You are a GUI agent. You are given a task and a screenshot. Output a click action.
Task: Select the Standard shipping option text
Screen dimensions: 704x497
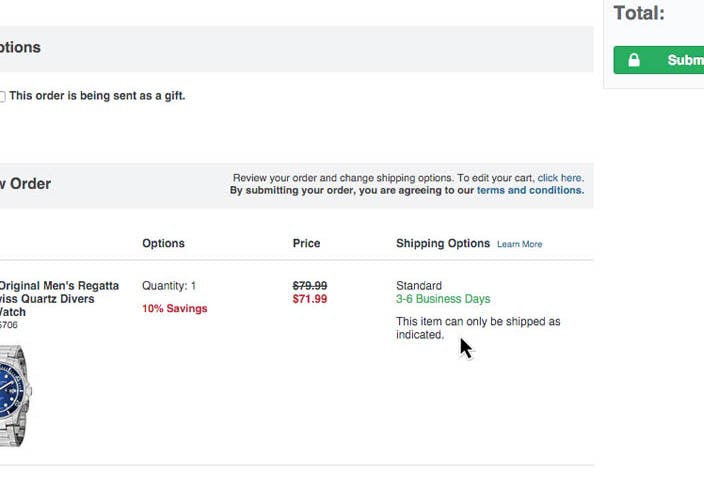418,286
